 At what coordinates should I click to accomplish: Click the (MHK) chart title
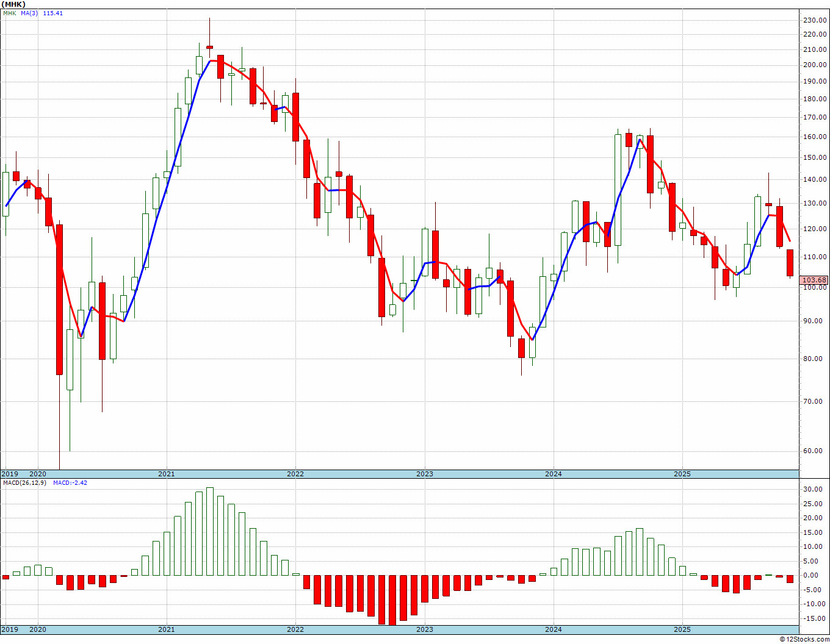coord(12,4)
